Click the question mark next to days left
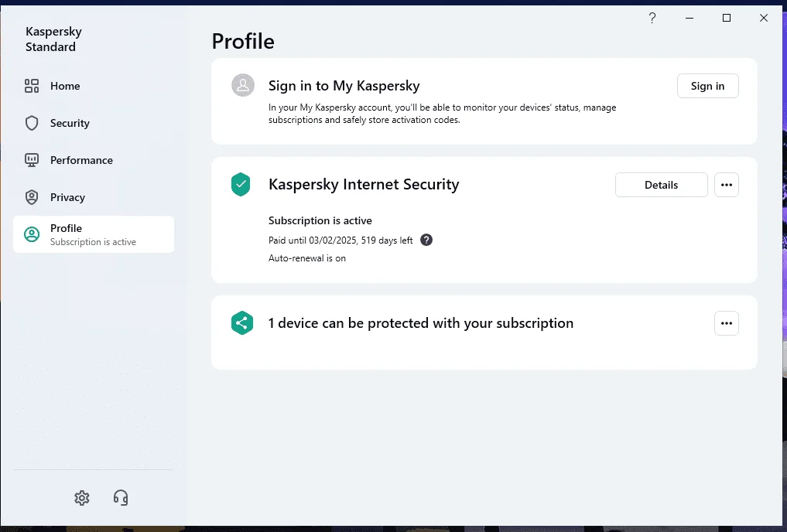Image resolution: width=787 pixels, height=532 pixels. [426, 240]
